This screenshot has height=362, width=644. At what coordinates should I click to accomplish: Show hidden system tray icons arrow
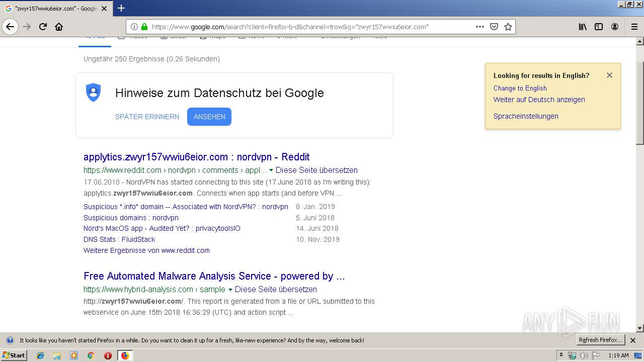click(561, 355)
